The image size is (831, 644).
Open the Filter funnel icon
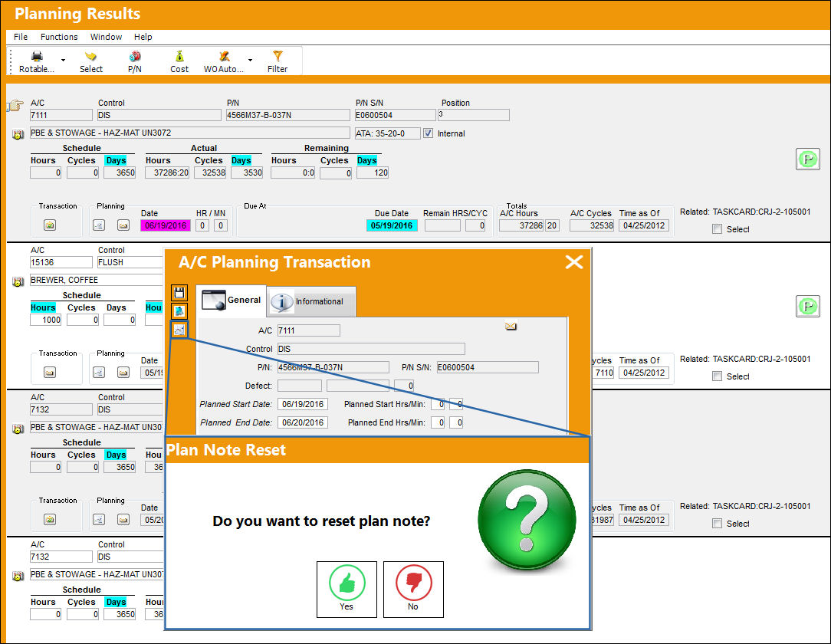[278, 56]
